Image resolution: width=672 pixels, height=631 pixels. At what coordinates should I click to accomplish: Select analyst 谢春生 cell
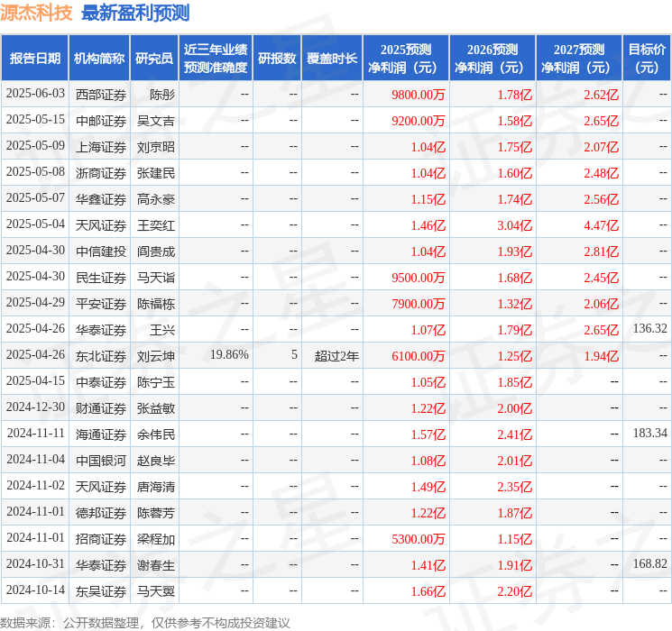tap(154, 564)
